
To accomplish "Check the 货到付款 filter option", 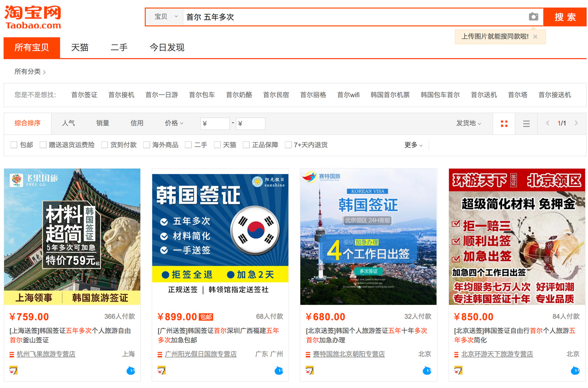I will (x=105, y=145).
